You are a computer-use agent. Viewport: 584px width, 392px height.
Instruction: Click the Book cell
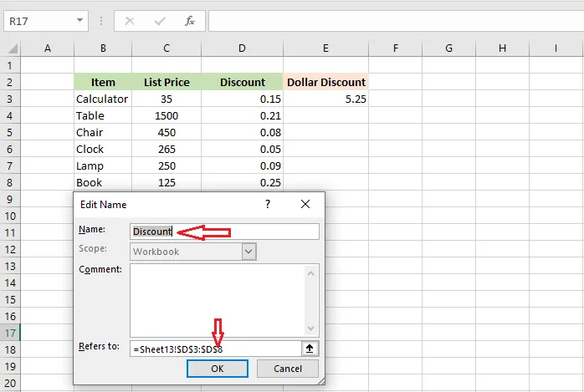(x=103, y=182)
